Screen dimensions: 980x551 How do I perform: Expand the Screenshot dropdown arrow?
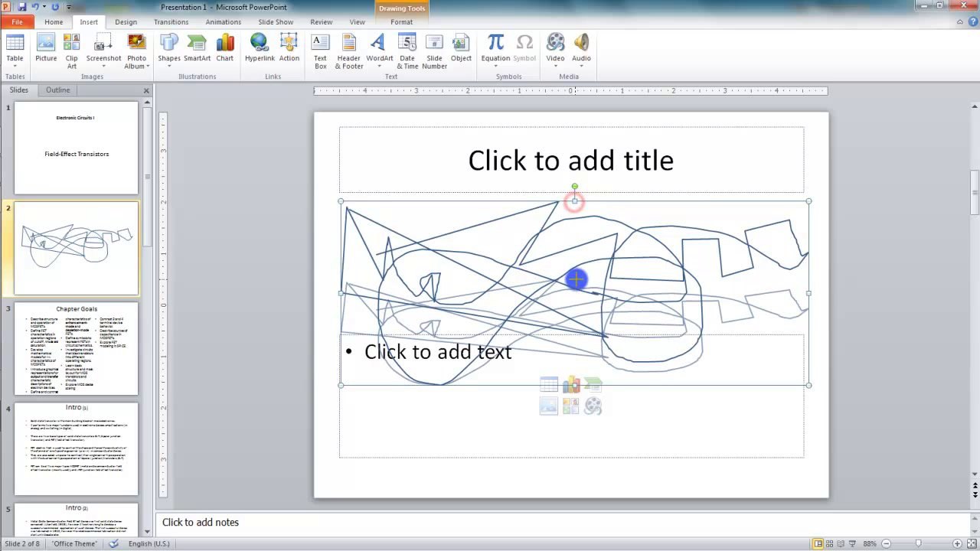(x=103, y=67)
